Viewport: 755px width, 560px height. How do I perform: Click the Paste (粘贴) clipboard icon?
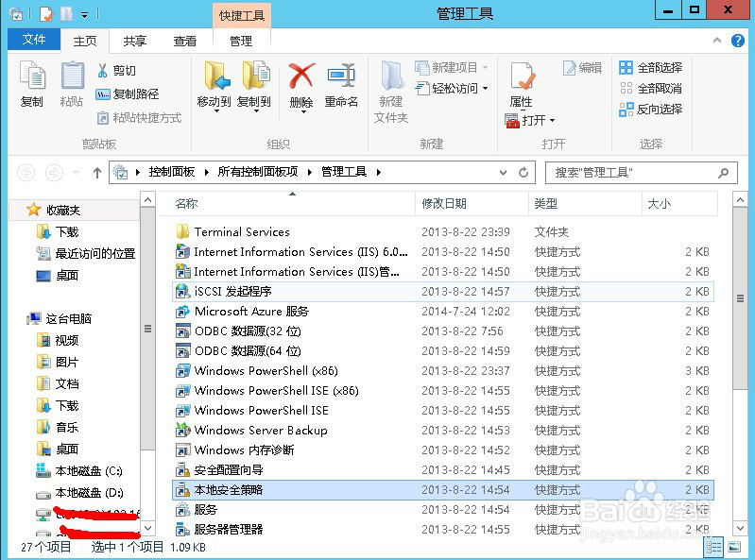pyautogui.click(x=72, y=76)
